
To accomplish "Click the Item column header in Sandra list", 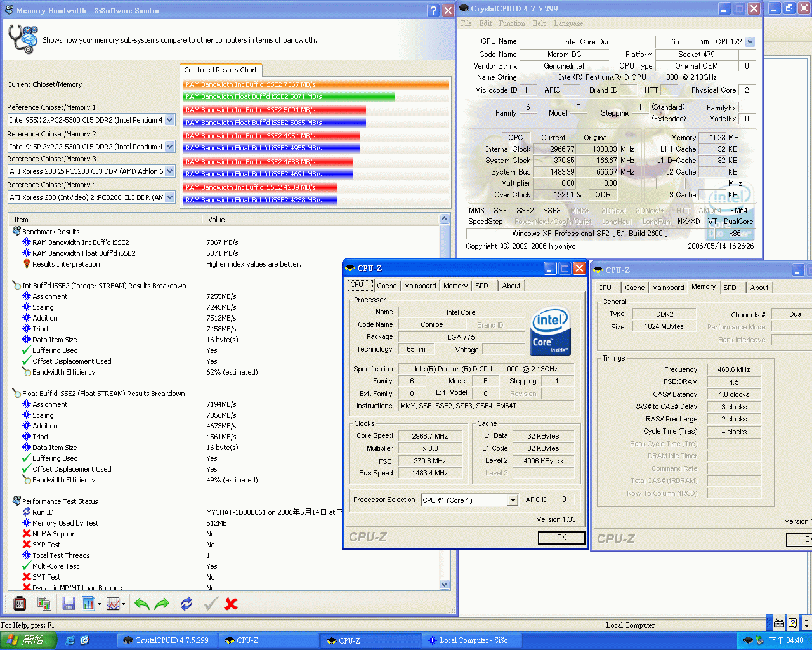I will tap(105, 220).
